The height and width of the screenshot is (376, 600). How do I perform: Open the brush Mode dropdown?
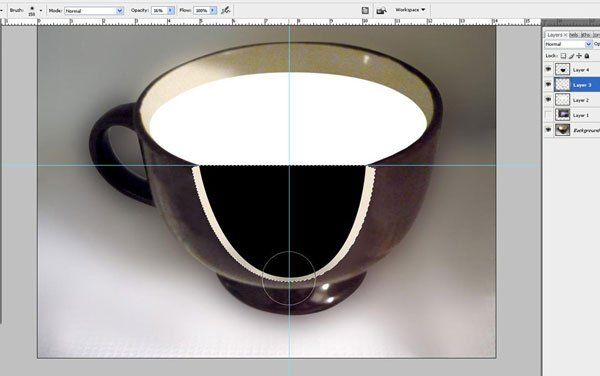(x=94, y=11)
